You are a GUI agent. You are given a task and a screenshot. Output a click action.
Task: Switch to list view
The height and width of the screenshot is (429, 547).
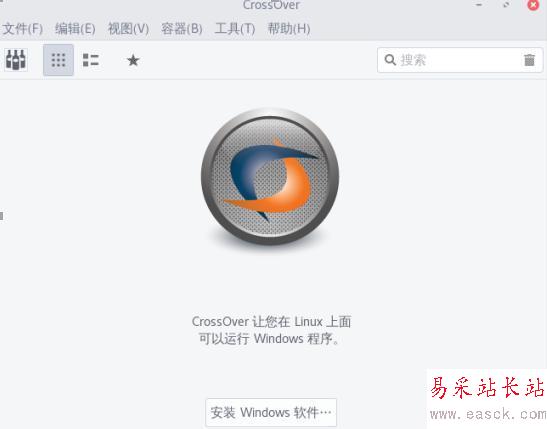pyautogui.click(x=91, y=60)
